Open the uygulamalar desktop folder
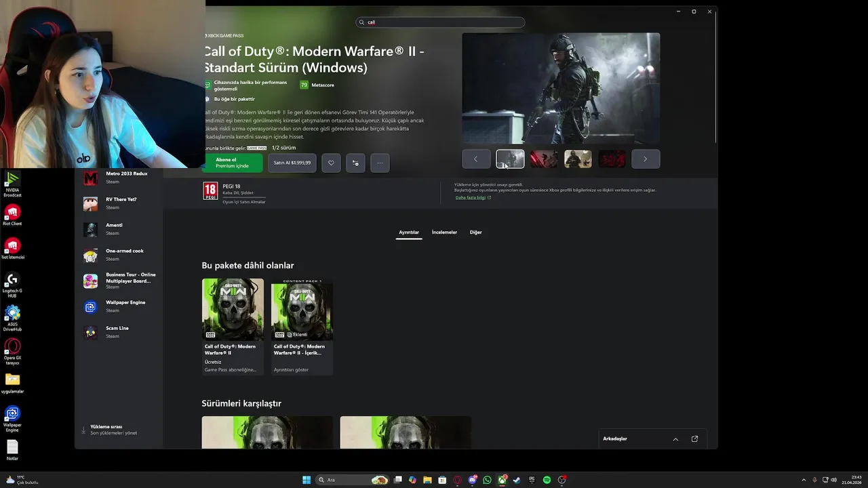868x488 pixels. [12, 383]
